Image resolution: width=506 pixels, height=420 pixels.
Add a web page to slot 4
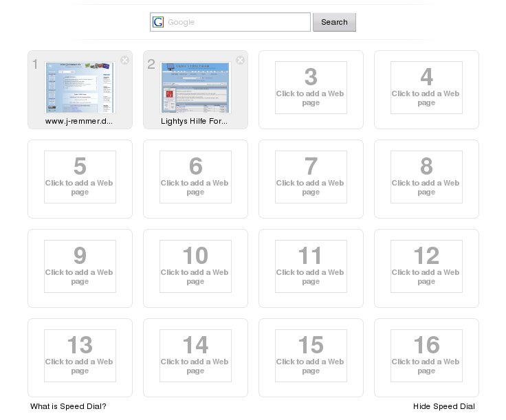[x=427, y=89]
